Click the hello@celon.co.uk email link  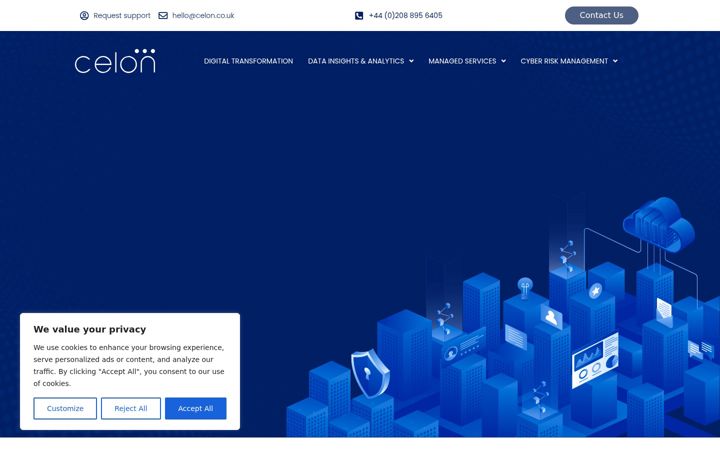pos(203,16)
